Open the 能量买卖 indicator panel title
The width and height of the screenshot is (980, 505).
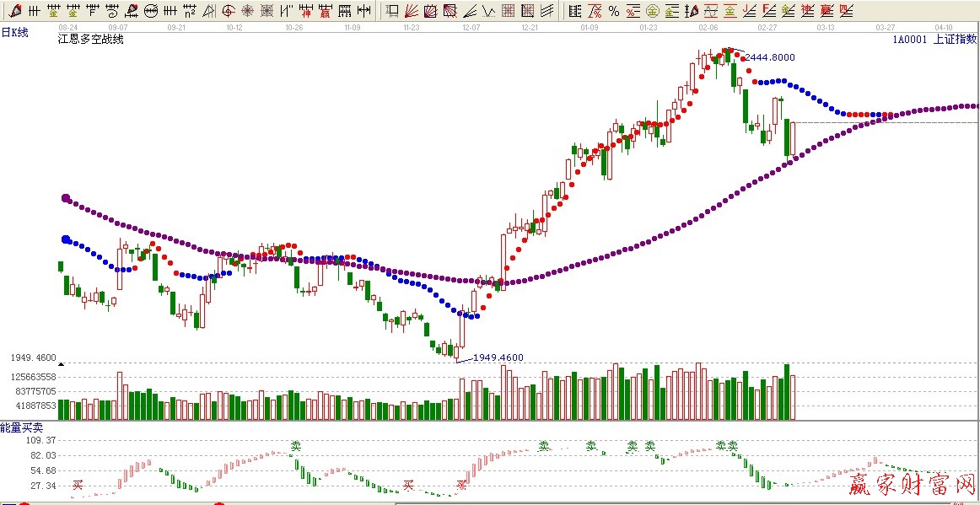[21, 428]
